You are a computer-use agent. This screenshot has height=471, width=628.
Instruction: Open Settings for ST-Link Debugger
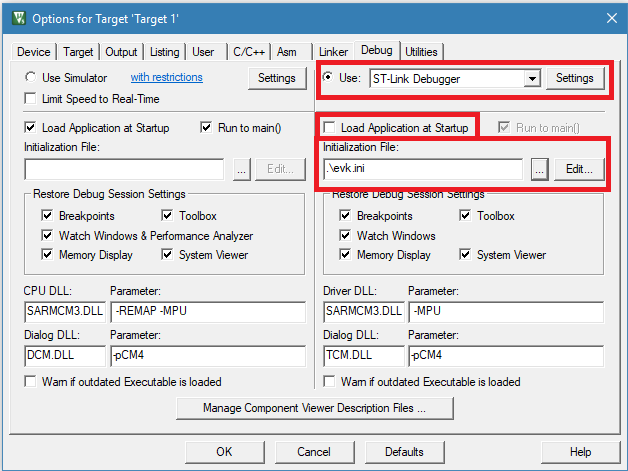pyautogui.click(x=574, y=78)
